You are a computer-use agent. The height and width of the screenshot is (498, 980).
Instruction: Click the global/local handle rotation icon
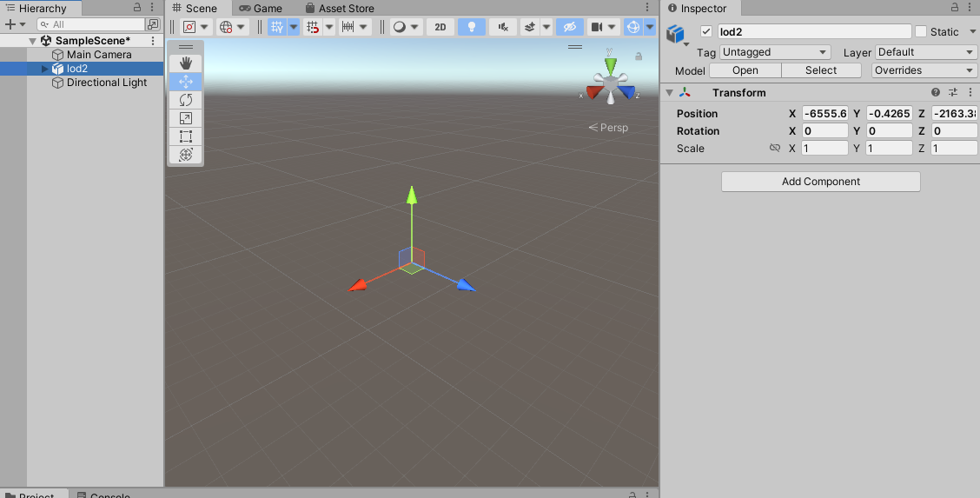(x=226, y=27)
